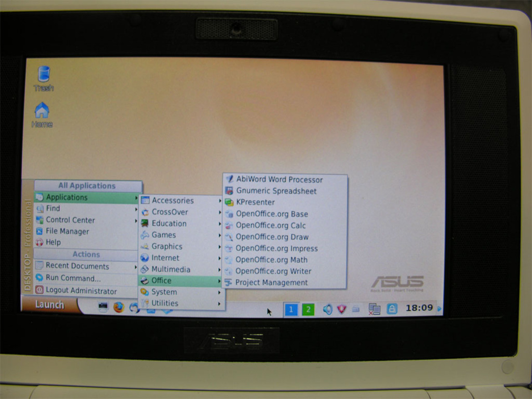
Task: Launch OpenOffice.org Base
Action: click(286, 214)
